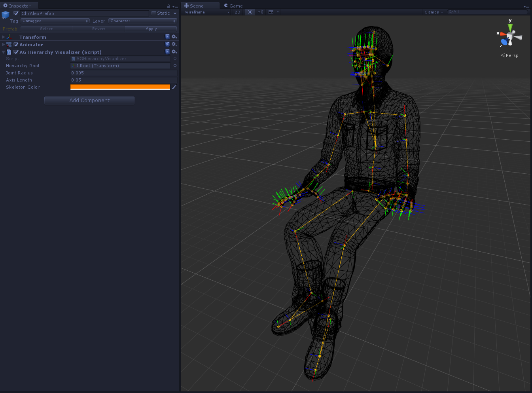The height and width of the screenshot is (393, 532).
Task: Open the AG Hierarchy Visualizer settings gear
Action: 174,52
